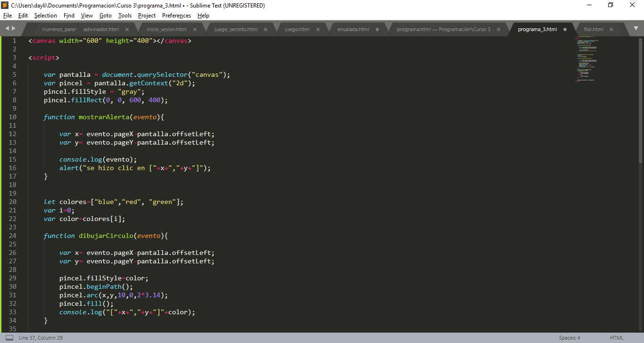
Task: Close the juego.html tab
Action: pos(318,29)
